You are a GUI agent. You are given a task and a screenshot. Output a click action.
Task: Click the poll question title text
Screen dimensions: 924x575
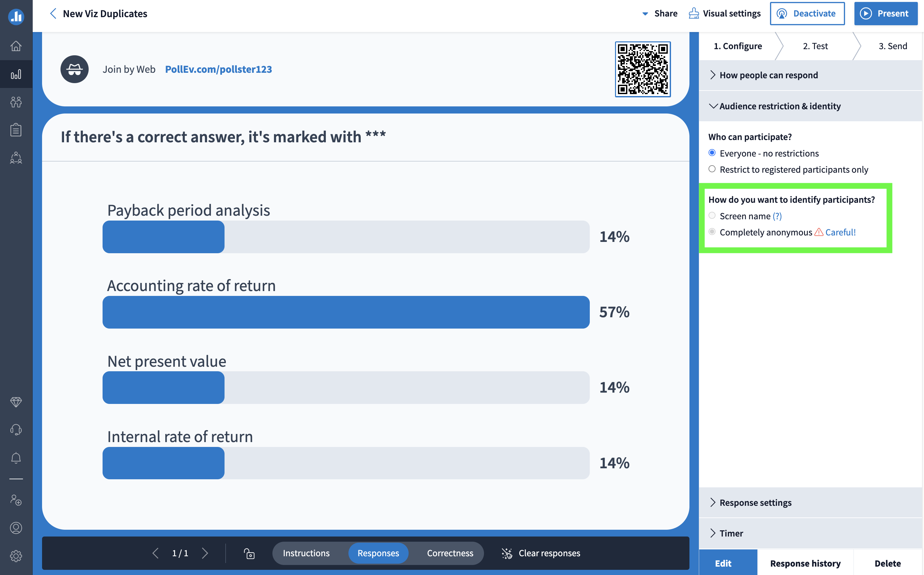tap(223, 136)
